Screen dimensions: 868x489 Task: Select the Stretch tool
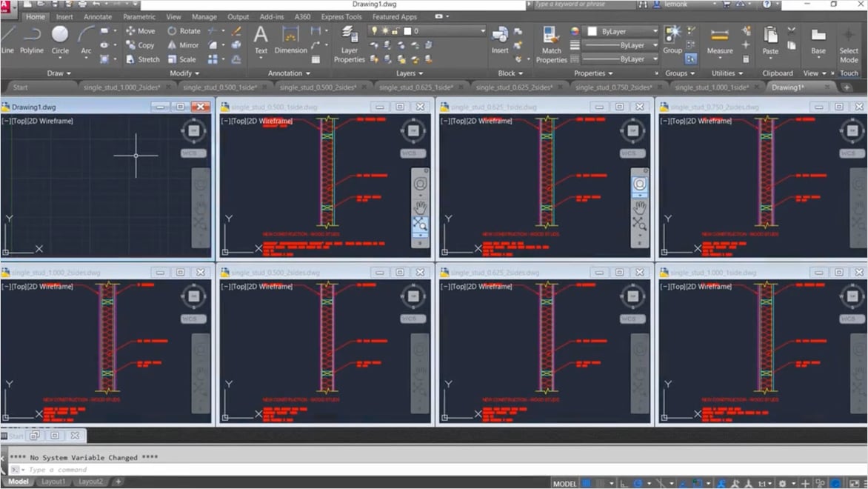click(x=143, y=59)
